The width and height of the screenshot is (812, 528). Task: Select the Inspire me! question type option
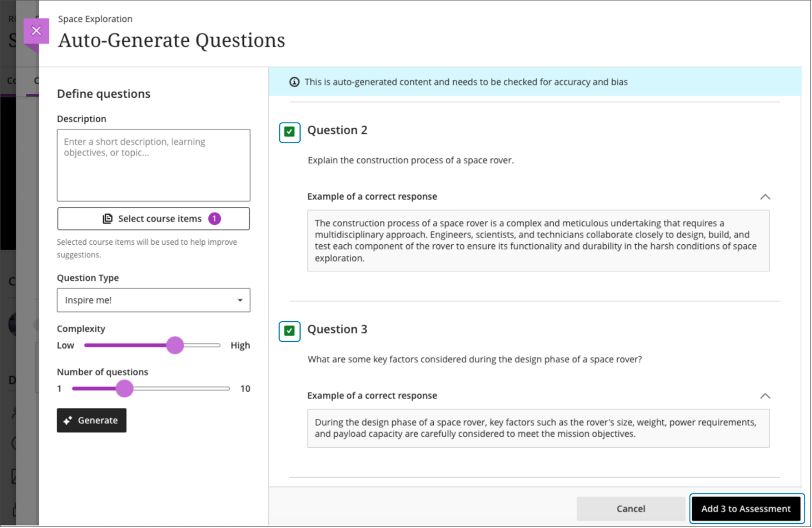coord(153,300)
